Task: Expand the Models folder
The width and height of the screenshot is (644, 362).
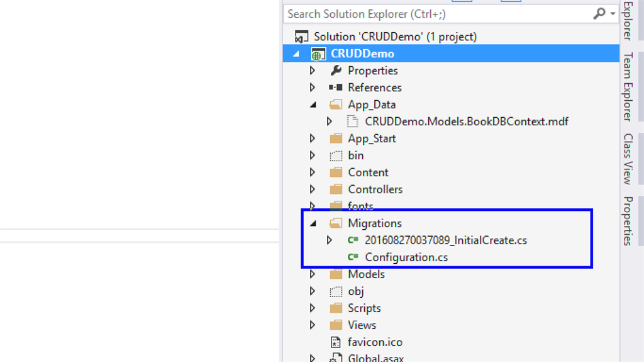Action: point(313,274)
